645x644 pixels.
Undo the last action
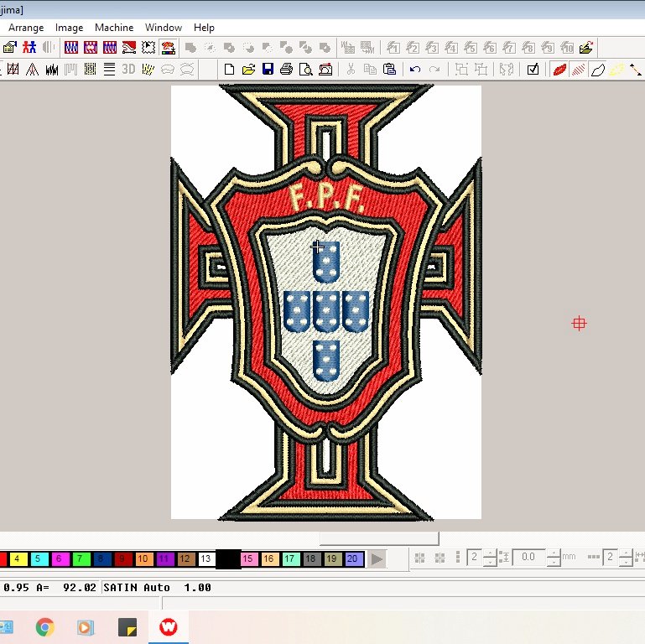tap(414, 69)
